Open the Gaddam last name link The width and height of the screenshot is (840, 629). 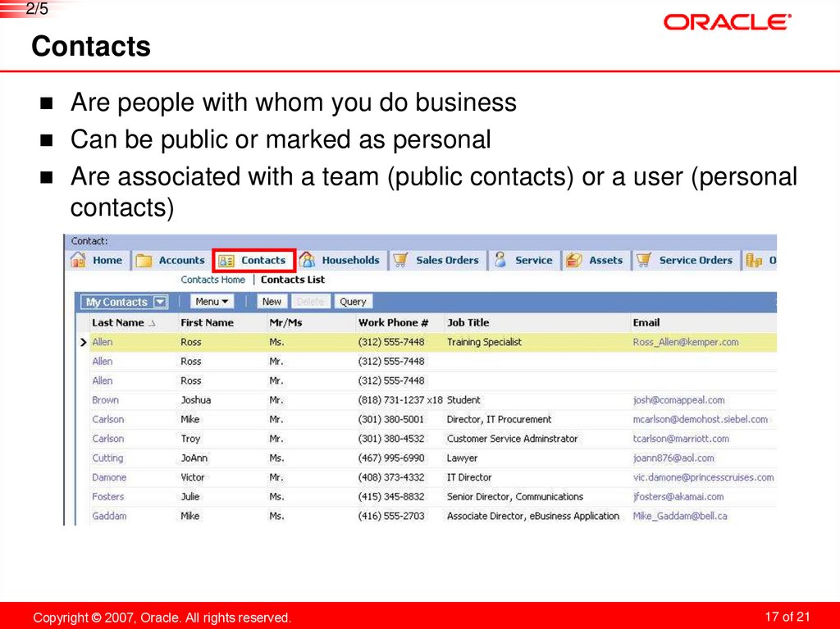pos(109,516)
